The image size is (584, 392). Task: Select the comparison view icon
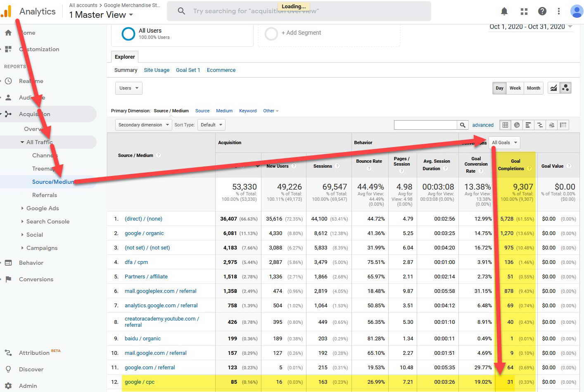[x=540, y=125]
